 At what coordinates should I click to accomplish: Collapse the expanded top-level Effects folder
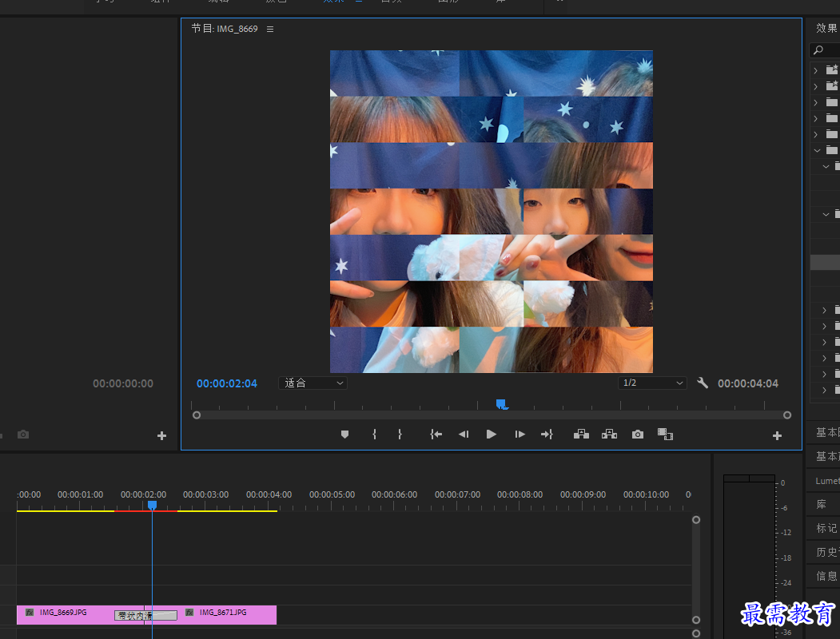pos(817,150)
